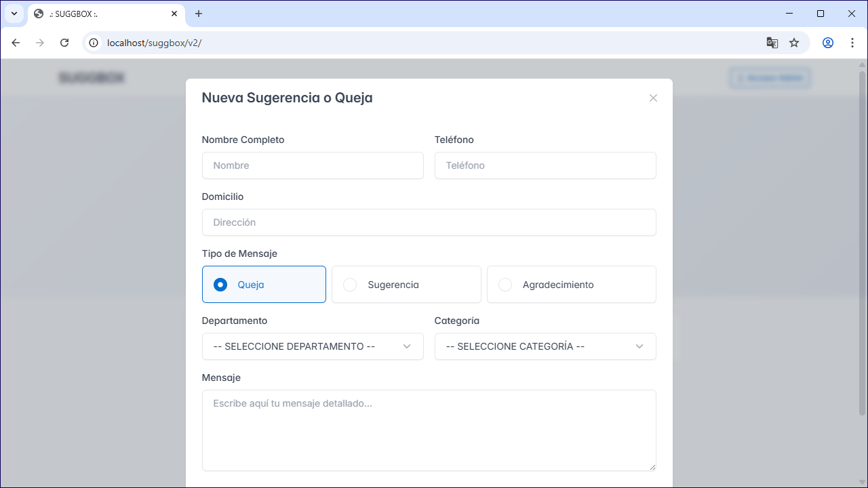
Task: Choose the Agradecimiento message type
Action: 572,285
